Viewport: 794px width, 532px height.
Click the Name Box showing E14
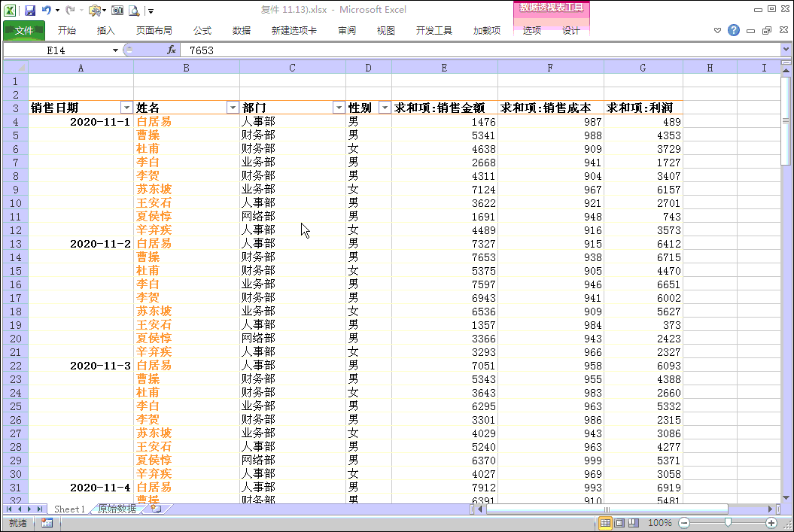[56, 50]
